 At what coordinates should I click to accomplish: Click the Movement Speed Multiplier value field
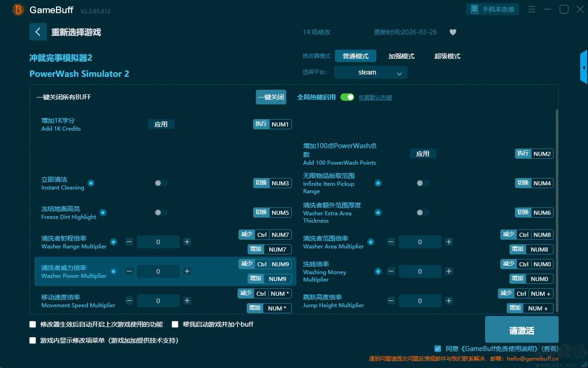[158, 301]
